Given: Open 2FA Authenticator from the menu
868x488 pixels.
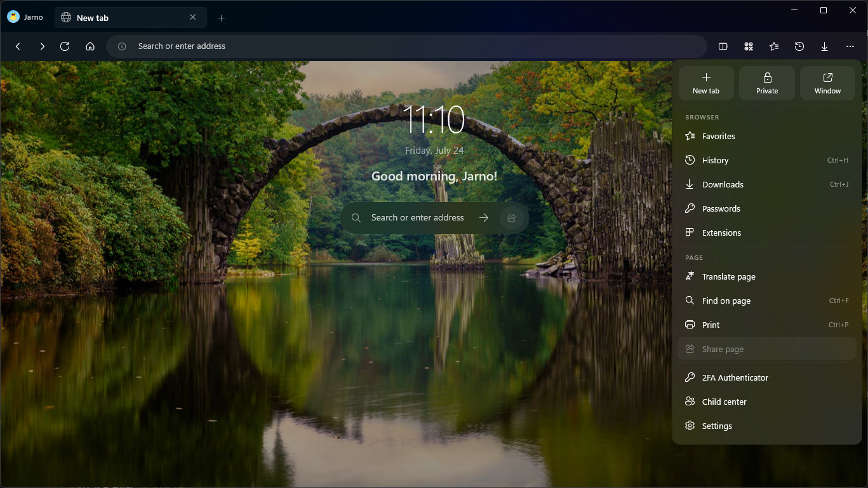Looking at the screenshot, I should pyautogui.click(x=767, y=377).
